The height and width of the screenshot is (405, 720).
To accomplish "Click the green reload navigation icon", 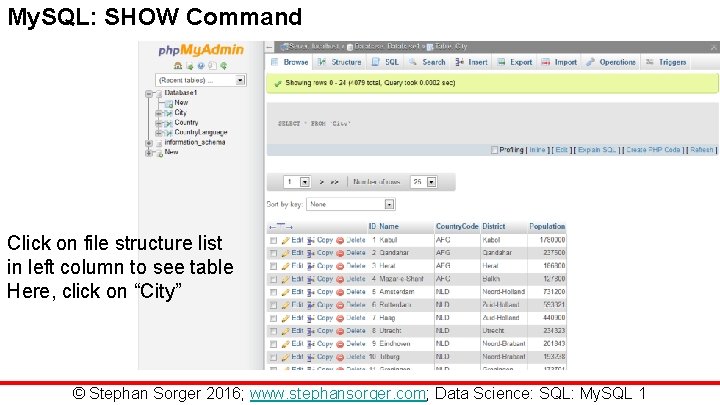I will [x=224, y=66].
